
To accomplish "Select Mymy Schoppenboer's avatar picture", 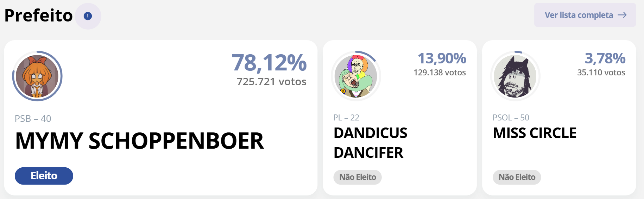I will click(x=37, y=76).
